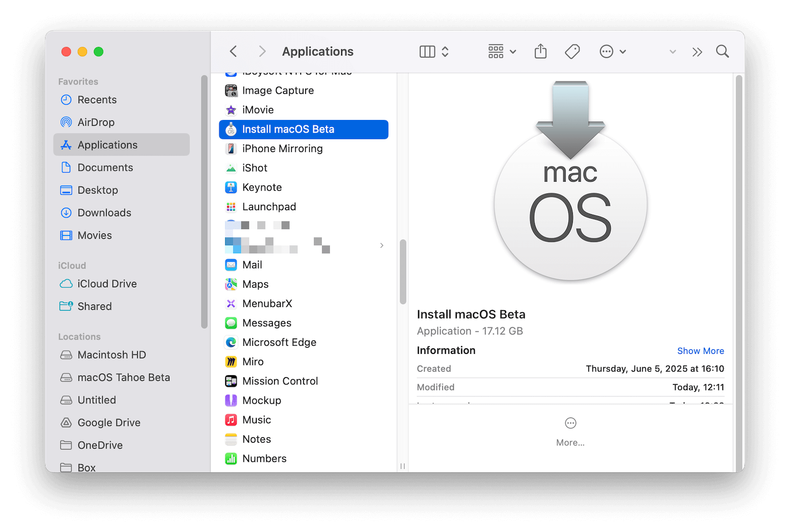Image resolution: width=790 pixels, height=532 pixels.
Task: Click the Show More link
Action: (700, 351)
